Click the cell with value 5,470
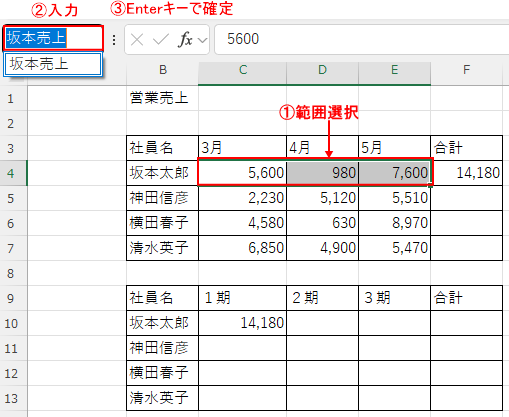This screenshot has width=509, height=417. coord(394,248)
